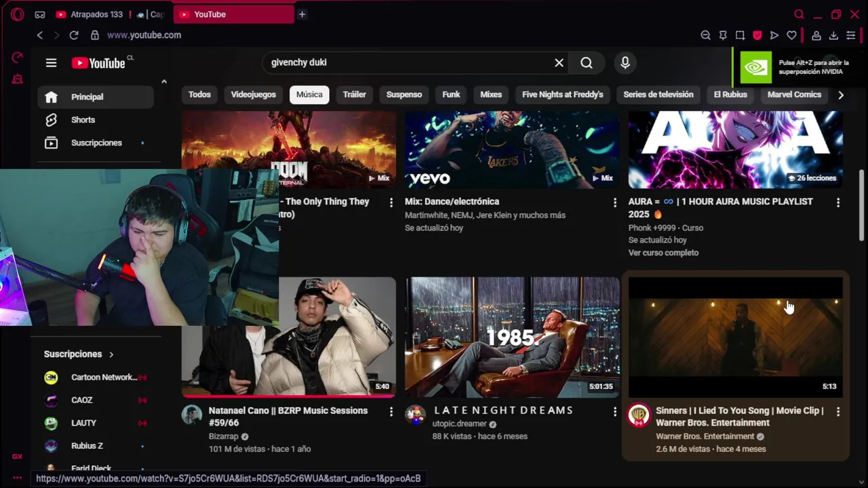Open a new browser tab
Image resolution: width=868 pixels, height=488 pixels.
pos(302,14)
